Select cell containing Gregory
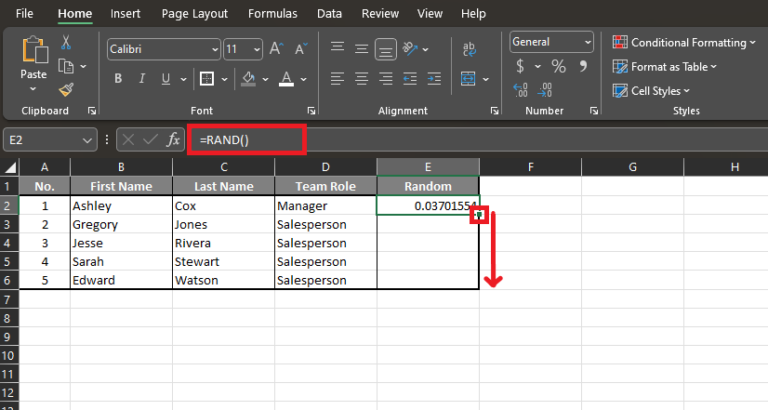This screenshot has height=410, width=768. click(x=121, y=224)
